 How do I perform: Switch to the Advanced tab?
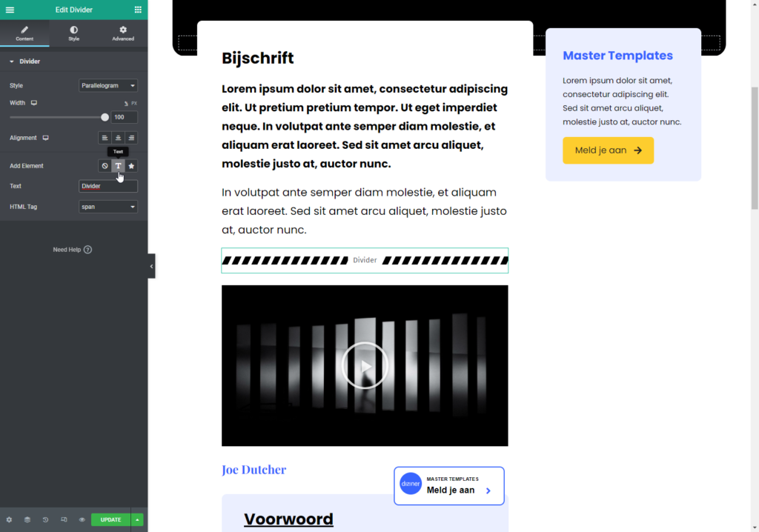click(x=123, y=33)
